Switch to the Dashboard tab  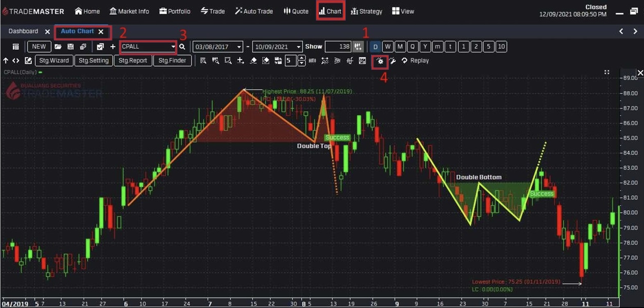pyautogui.click(x=23, y=31)
